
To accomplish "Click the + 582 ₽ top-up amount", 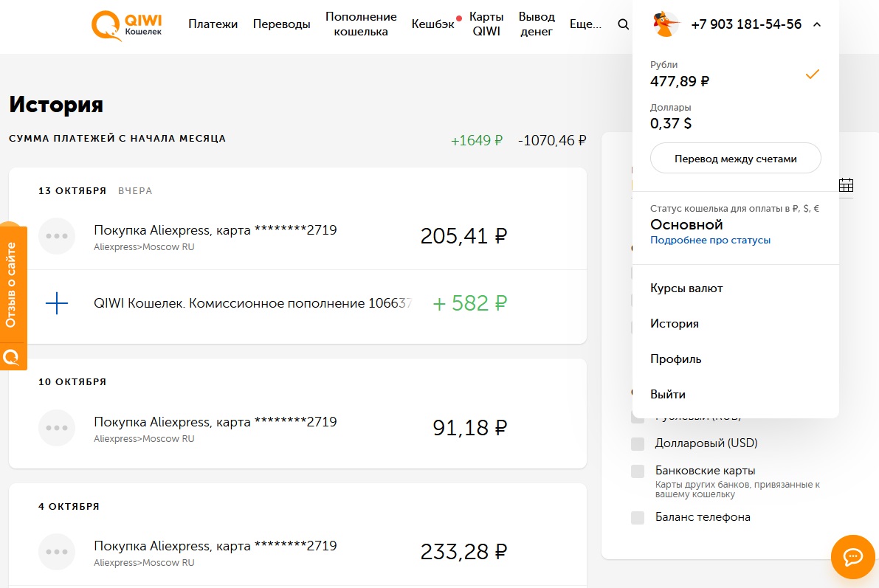I will coord(470,303).
